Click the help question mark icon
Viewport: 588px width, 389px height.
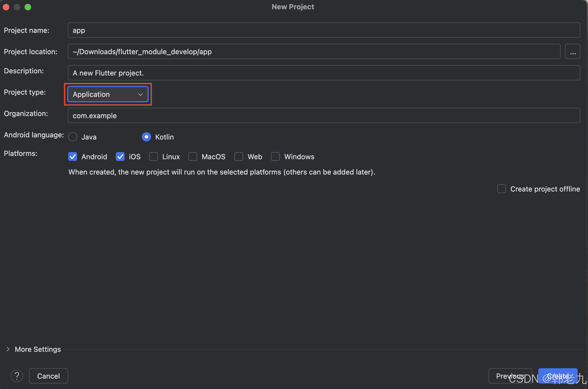coord(17,376)
